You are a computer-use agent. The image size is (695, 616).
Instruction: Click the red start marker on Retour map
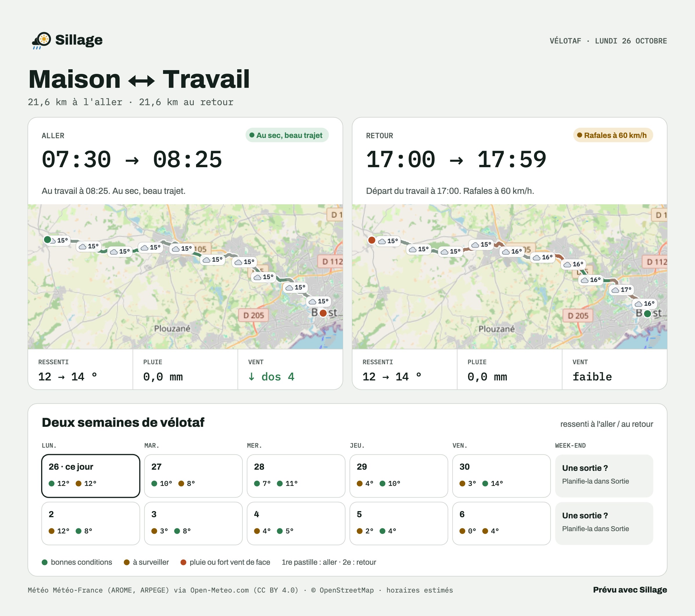372,240
